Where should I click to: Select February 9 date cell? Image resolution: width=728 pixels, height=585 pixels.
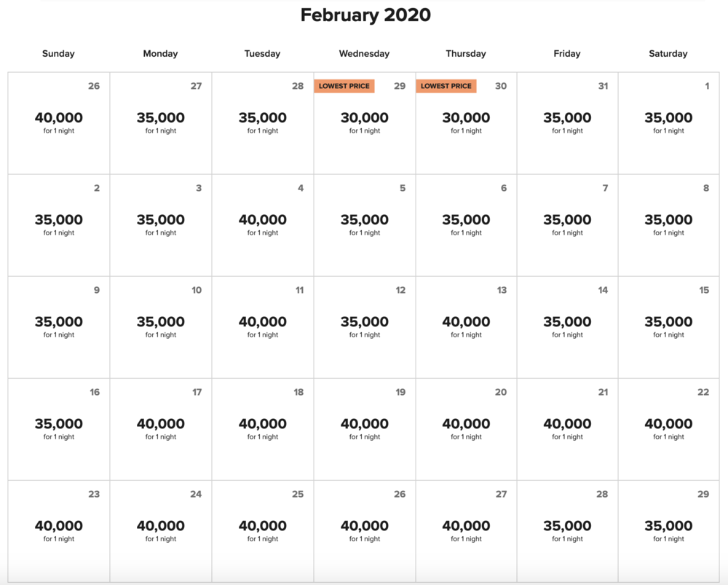pyautogui.click(x=59, y=326)
